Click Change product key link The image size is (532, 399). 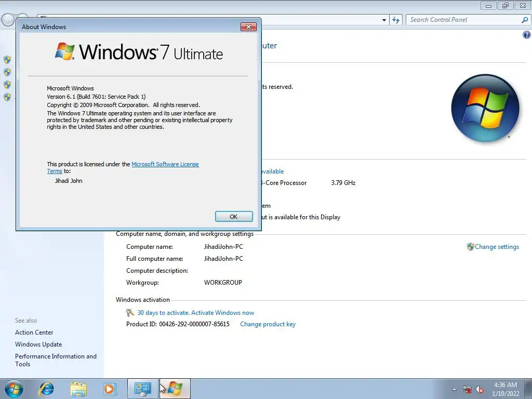click(x=268, y=324)
